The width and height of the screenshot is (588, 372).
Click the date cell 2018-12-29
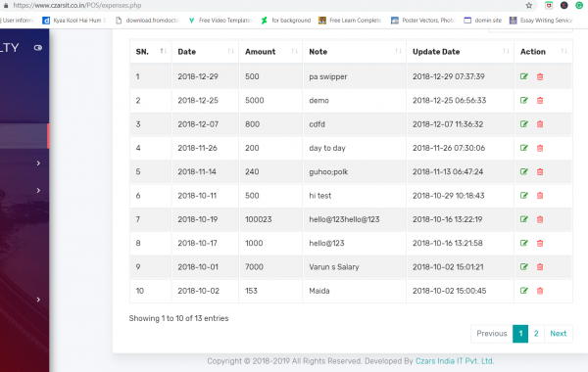(x=198, y=76)
